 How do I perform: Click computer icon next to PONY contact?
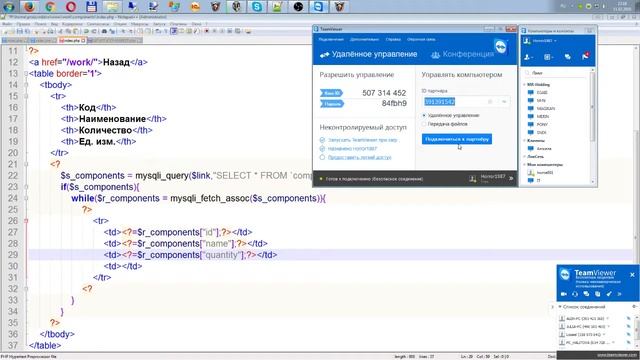(x=531, y=124)
